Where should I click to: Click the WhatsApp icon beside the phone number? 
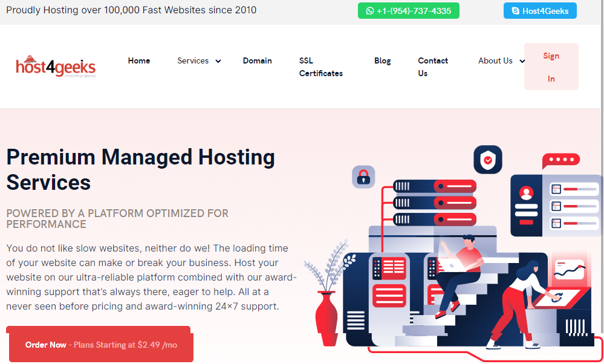point(370,11)
